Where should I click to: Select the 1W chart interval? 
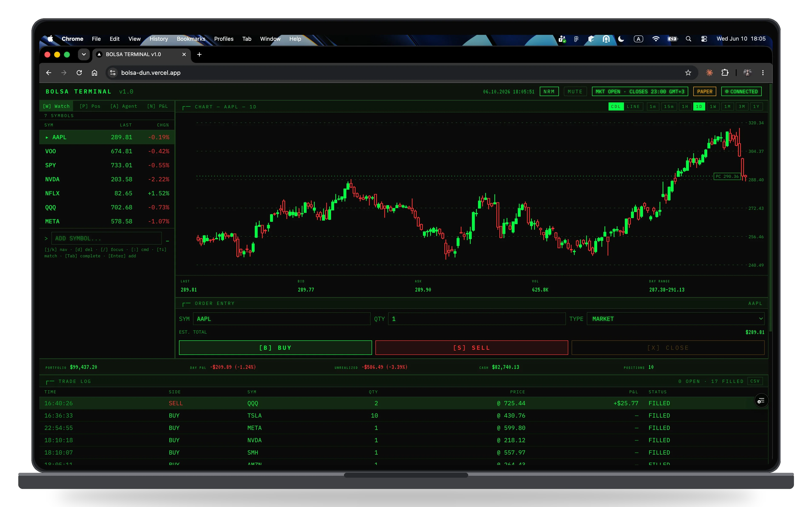point(713,107)
